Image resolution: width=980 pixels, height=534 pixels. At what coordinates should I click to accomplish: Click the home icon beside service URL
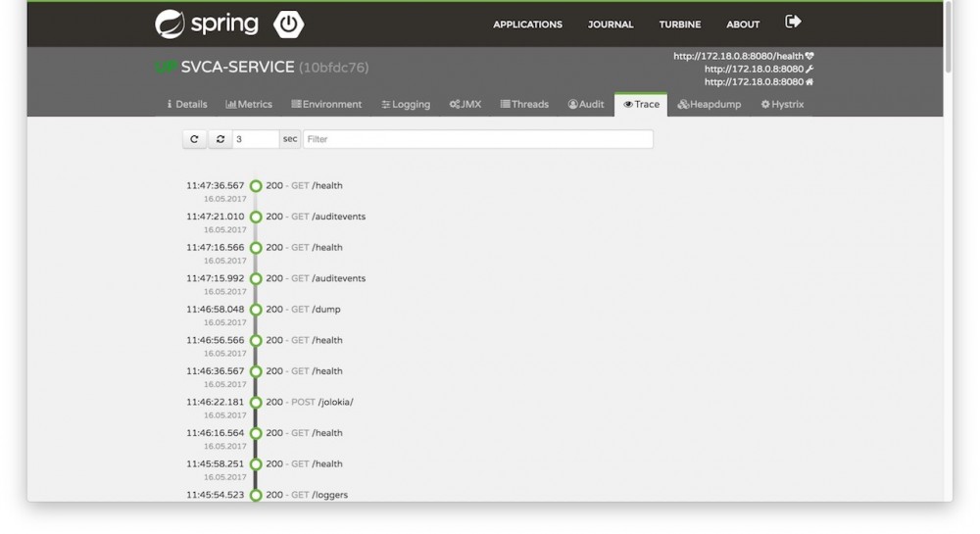809,82
